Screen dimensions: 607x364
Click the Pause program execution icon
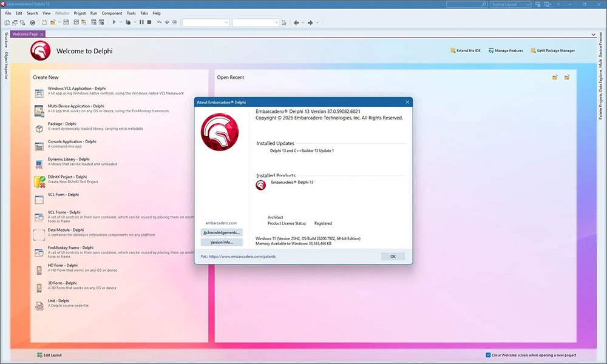pyautogui.click(x=141, y=22)
